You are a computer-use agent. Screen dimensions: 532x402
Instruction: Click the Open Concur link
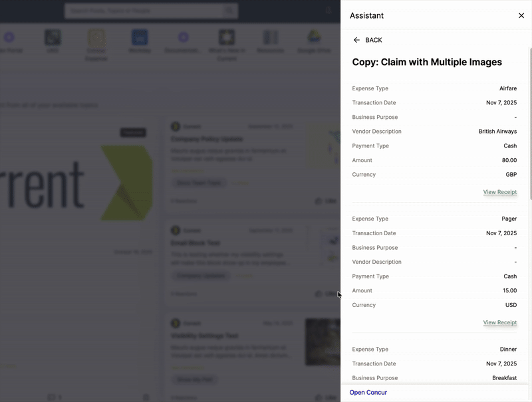368,392
